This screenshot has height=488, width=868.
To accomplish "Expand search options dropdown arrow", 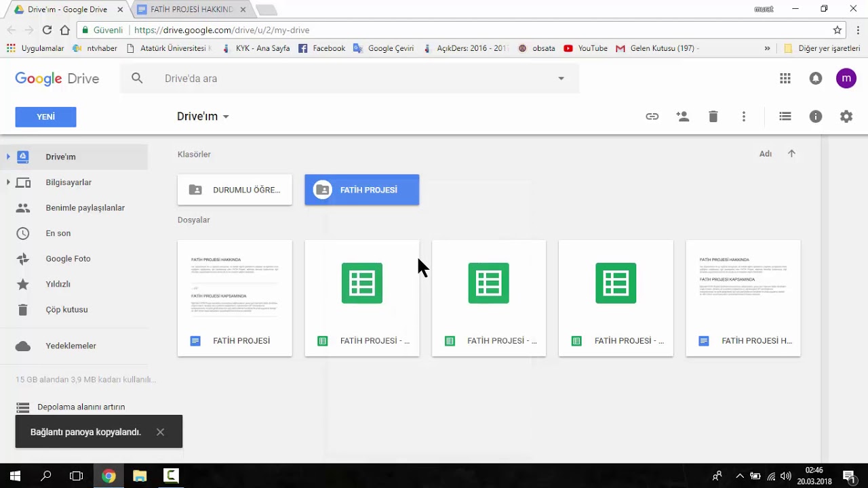I will pyautogui.click(x=561, y=79).
